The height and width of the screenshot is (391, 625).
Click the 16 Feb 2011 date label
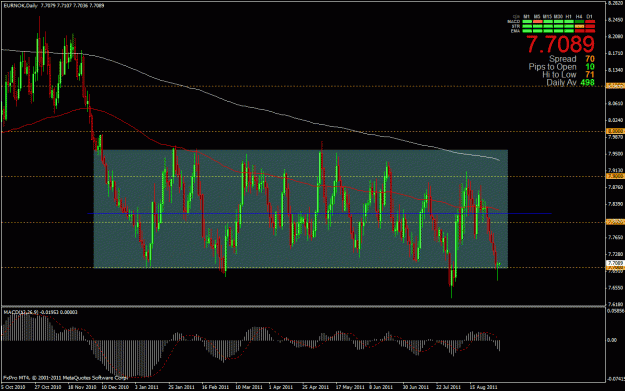(215, 387)
